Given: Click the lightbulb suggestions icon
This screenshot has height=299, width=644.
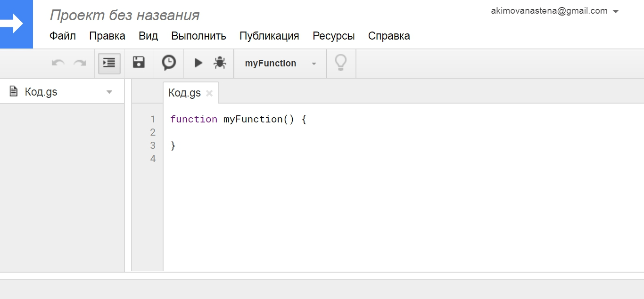Looking at the screenshot, I should tap(341, 63).
